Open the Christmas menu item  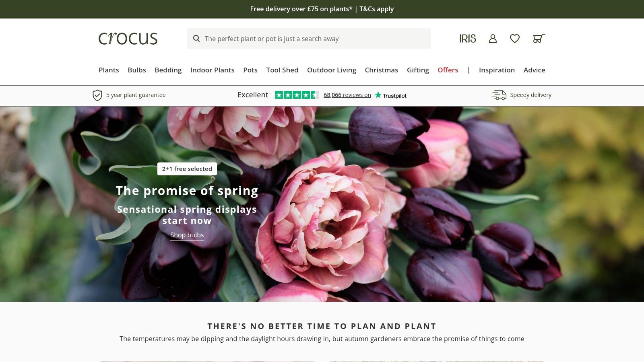coord(381,70)
